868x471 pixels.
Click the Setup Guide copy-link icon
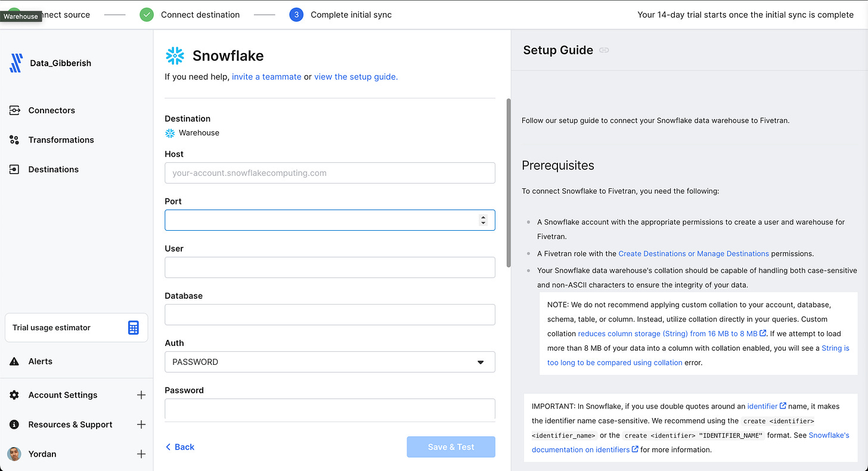[x=604, y=50]
